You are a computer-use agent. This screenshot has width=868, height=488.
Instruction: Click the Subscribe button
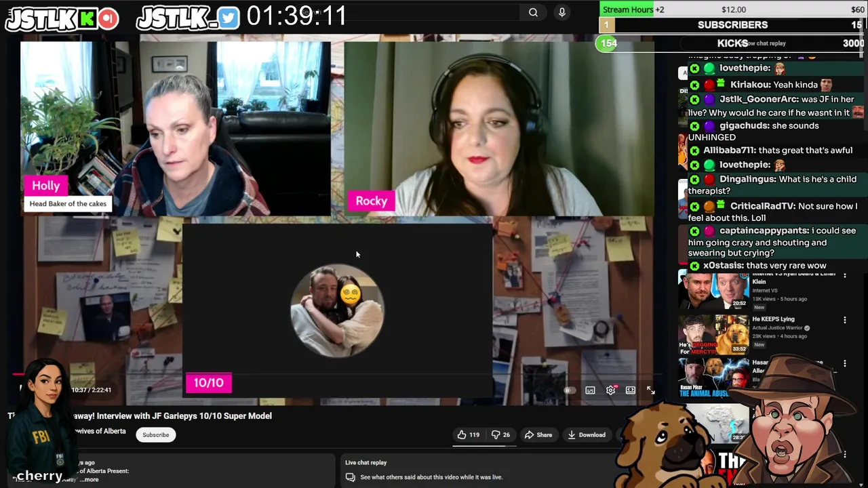(x=155, y=435)
